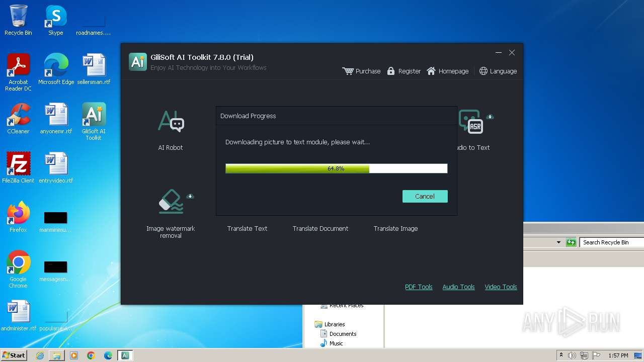Click the download progress bar
This screenshot has width=644, height=362.
pyautogui.click(x=336, y=168)
